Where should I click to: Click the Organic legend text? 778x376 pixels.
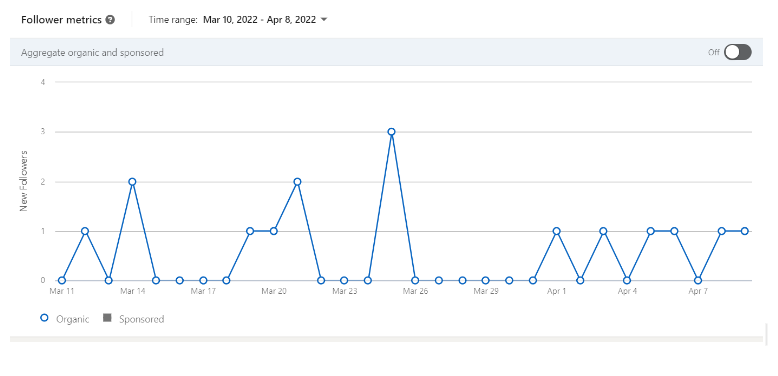pyautogui.click(x=72, y=319)
